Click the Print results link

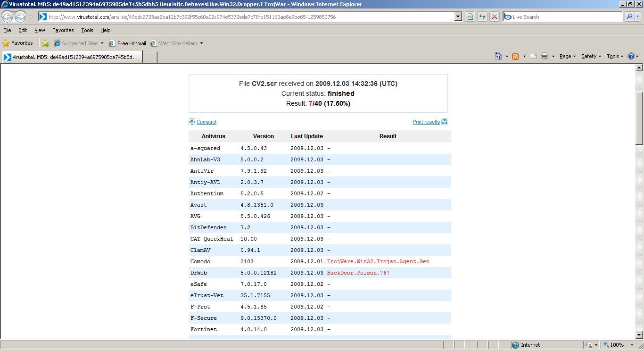tap(426, 122)
